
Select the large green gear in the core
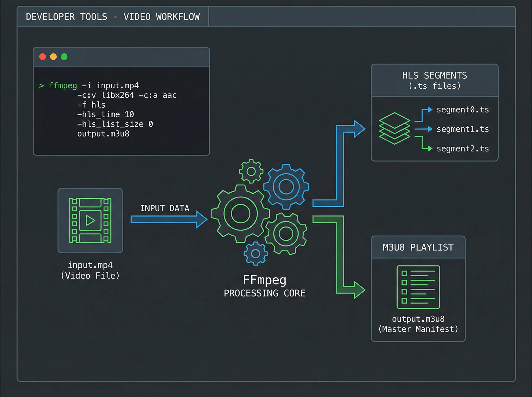[x=241, y=214]
